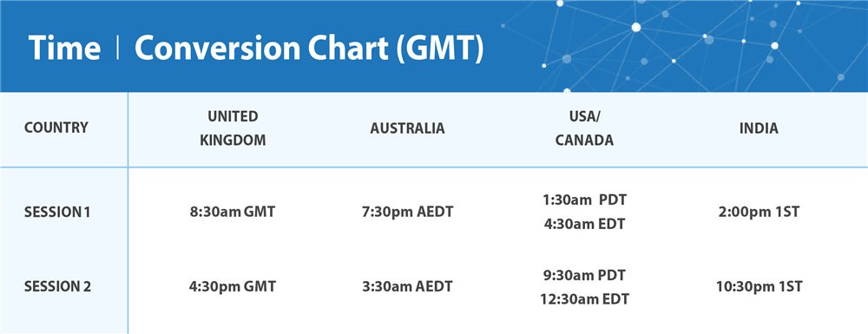Viewport: 868px width, 334px height.
Task: Click the 2:00pm IST cell
Action: (x=759, y=212)
